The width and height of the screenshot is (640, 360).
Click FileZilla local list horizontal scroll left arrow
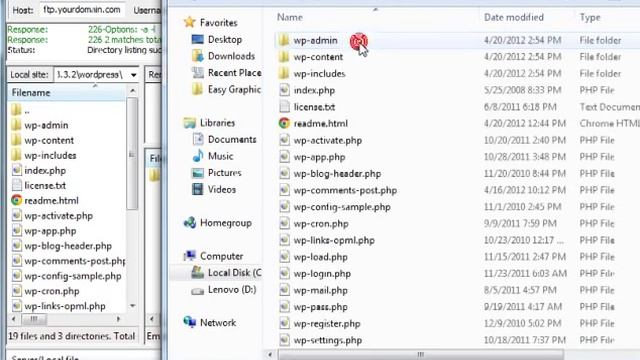pyautogui.click(x=13, y=319)
